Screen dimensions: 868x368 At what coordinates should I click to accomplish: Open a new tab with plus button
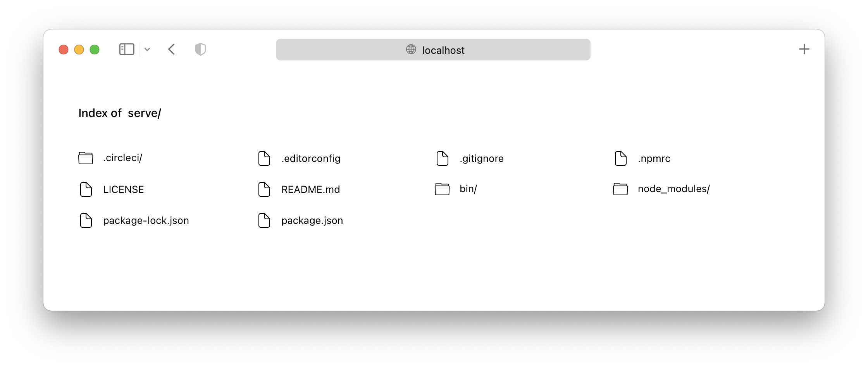click(x=804, y=49)
